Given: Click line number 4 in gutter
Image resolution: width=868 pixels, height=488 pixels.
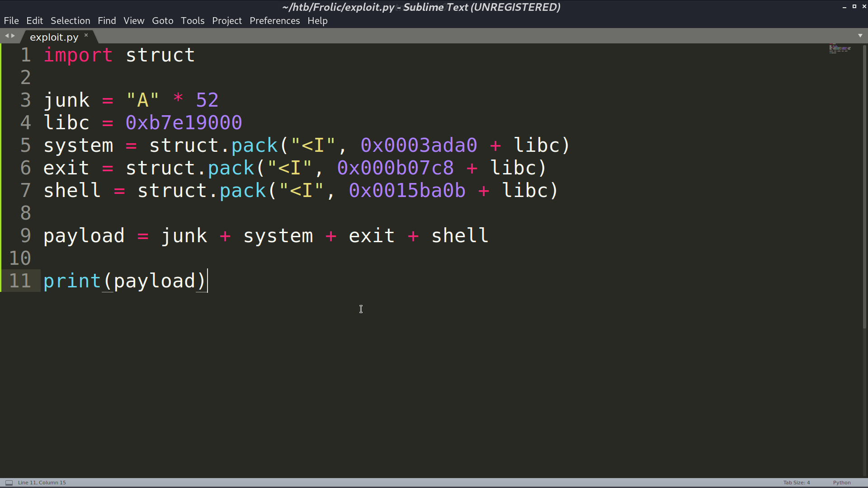Looking at the screenshot, I should tap(26, 123).
